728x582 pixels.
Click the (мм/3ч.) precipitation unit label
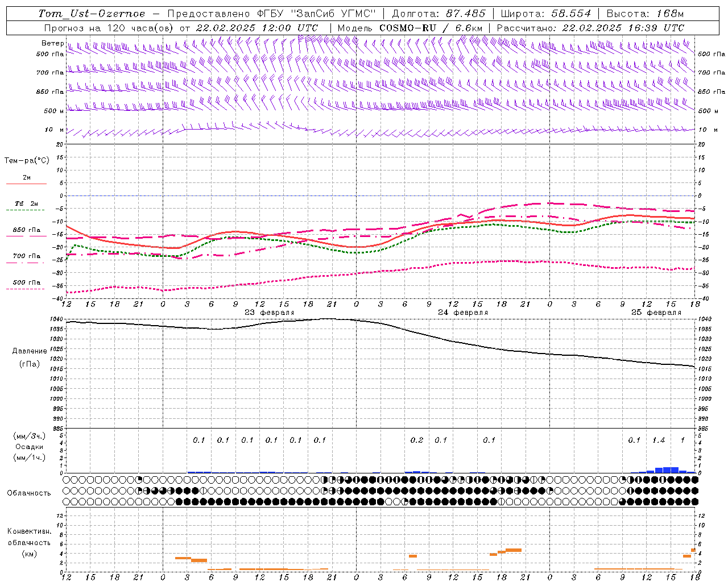click(30, 436)
